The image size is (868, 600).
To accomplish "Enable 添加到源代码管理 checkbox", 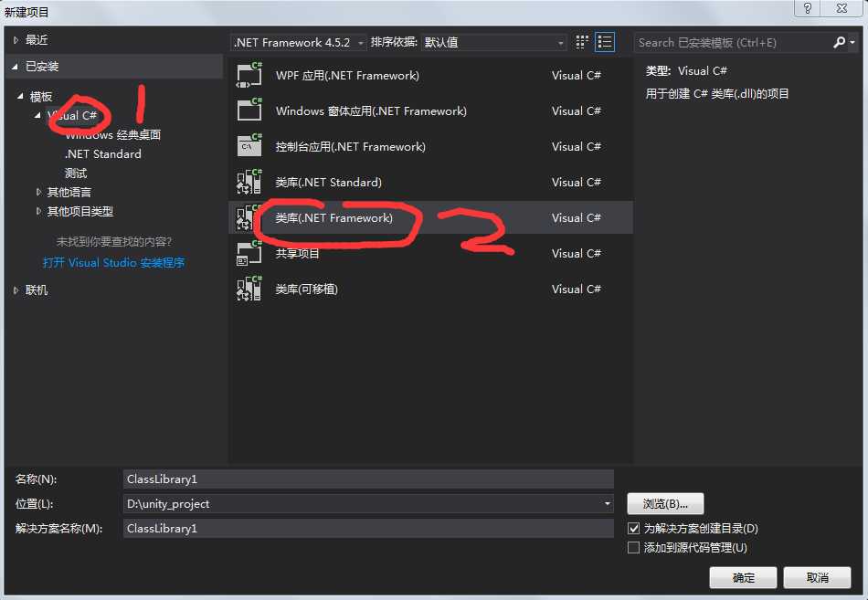I will tap(634, 547).
